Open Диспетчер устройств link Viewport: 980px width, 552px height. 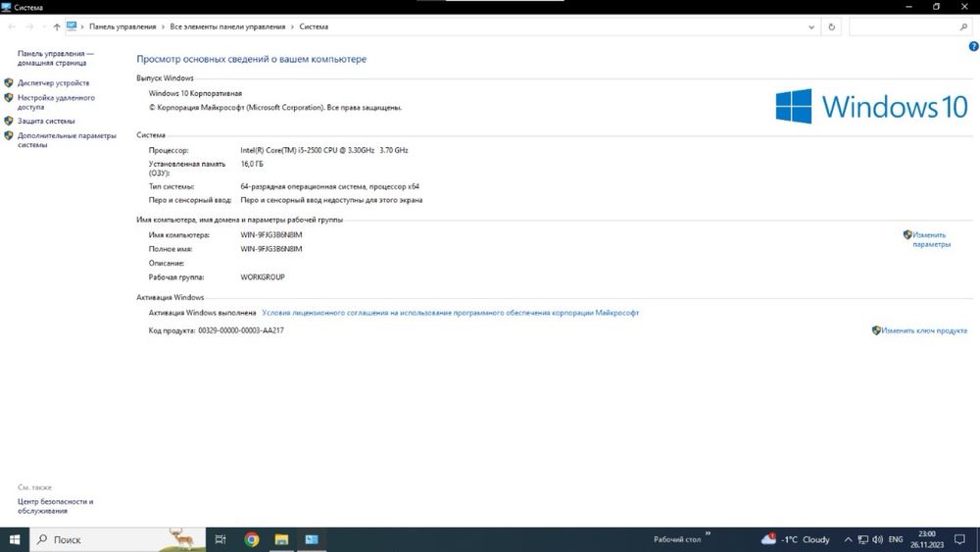point(53,82)
